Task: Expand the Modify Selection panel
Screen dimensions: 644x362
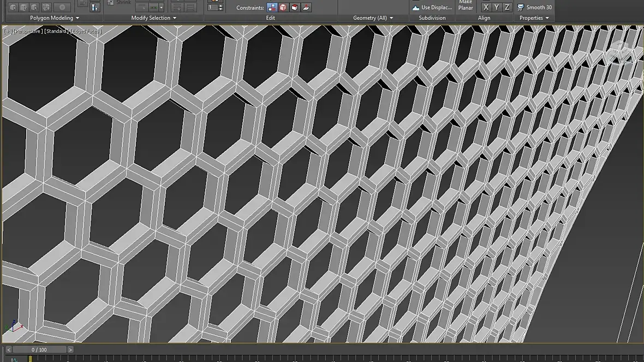Action: point(153,18)
